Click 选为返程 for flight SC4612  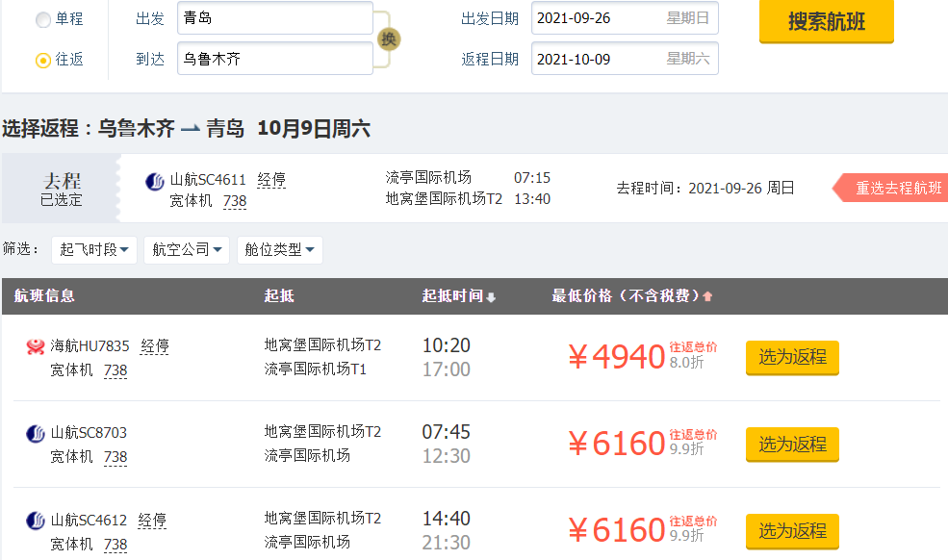tap(793, 531)
